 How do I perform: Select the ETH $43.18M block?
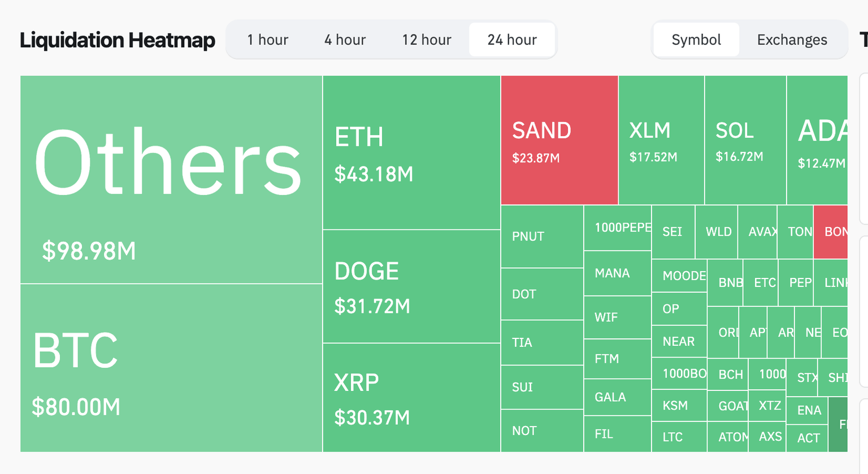411,153
